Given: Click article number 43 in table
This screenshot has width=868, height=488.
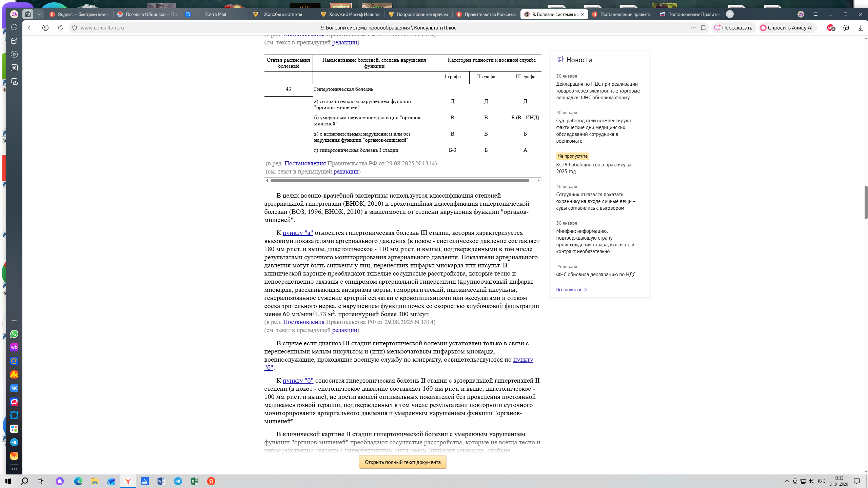Looking at the screenshot, I should coord(288,89).
